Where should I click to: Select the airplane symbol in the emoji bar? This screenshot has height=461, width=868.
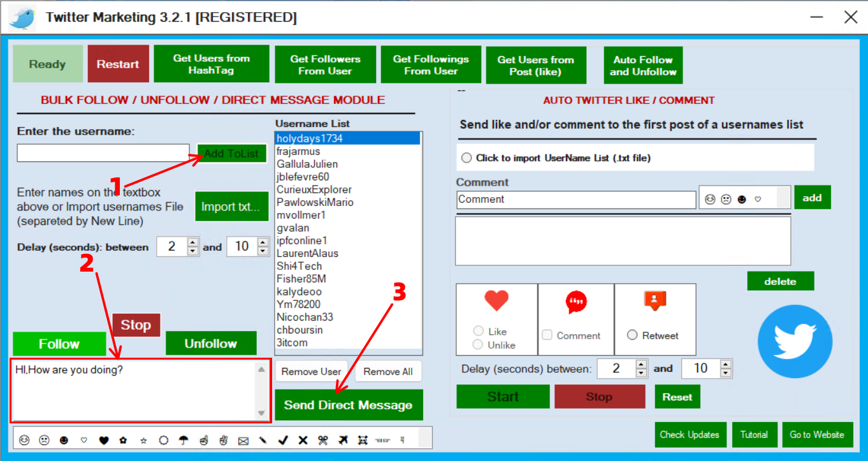pyautogui.click(x=343, y=440)
